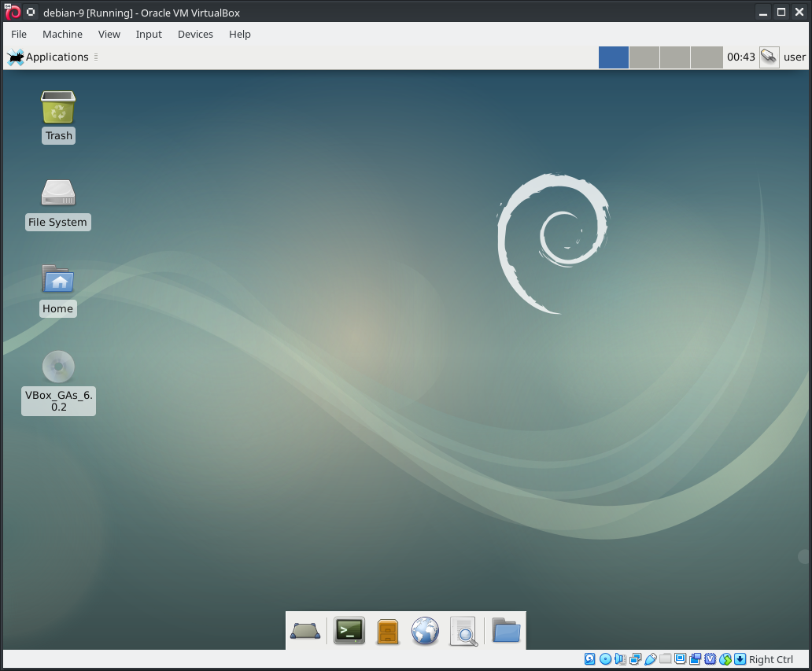Open the Machine menu
812x671 pixels.
coord(62,34)
